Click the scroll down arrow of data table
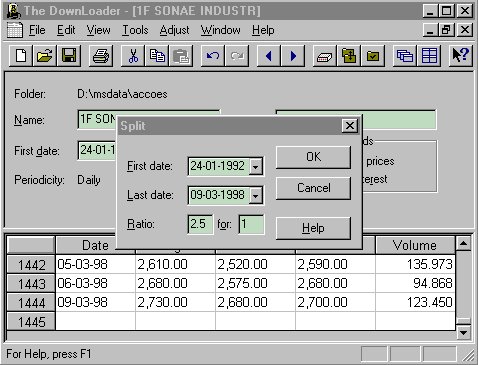The height and width of the screenshot is (365, 478). pos(463,332)
